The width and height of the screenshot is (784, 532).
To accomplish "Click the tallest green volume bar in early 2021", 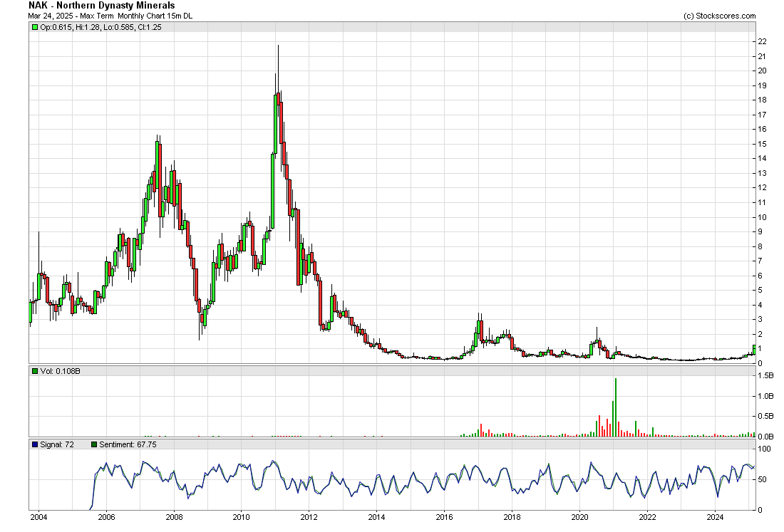I will pyautogui.click(x=616, y=407).
